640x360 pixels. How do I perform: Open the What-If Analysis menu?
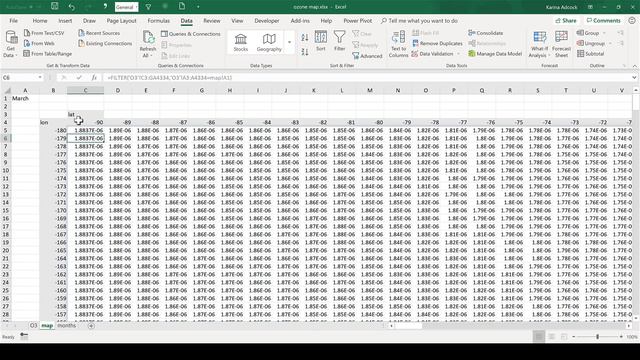point(540,44)
